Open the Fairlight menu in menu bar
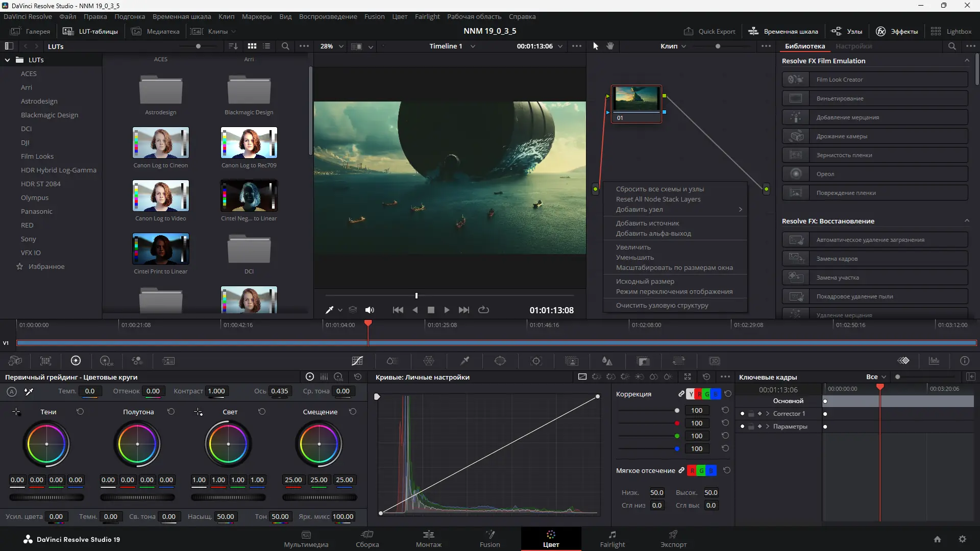 [427, 16]
